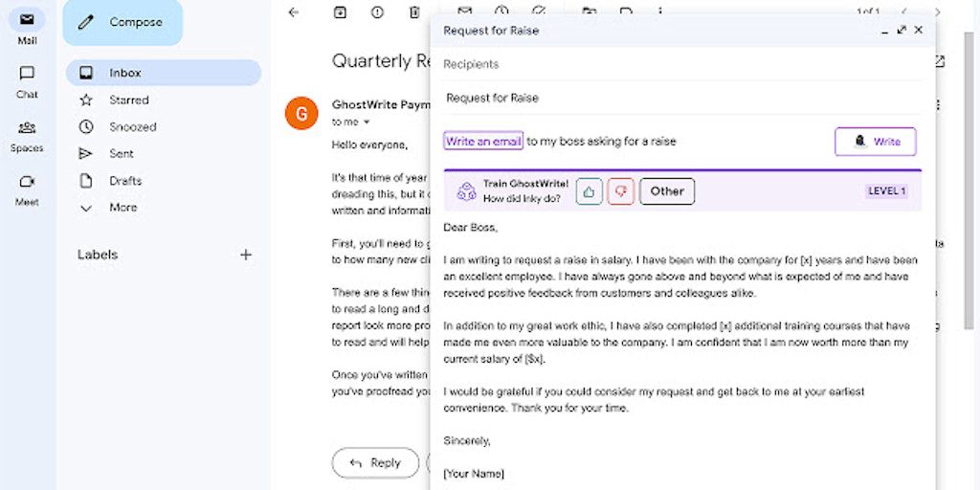Image resolution: width=980 pixels, height=490 pixels.
Task: Click the '[Your Name]' placeholder in the draft
Action: click(474, 473)
